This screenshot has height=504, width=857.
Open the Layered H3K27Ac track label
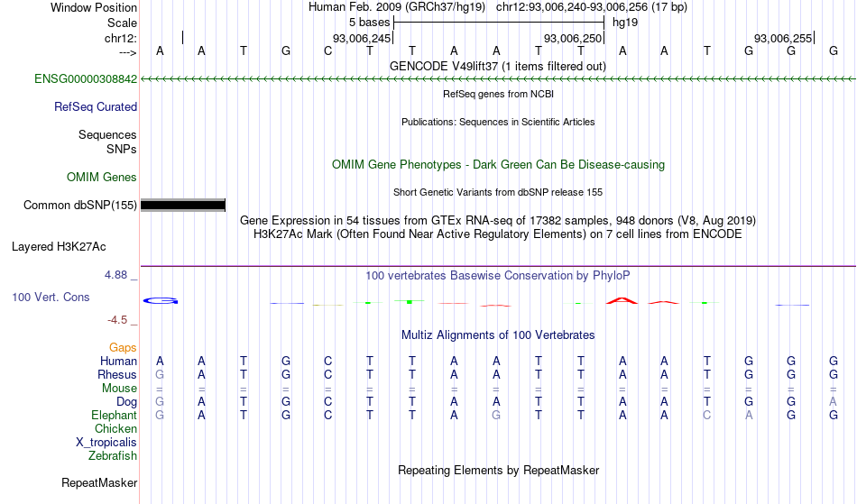(59, 246)
